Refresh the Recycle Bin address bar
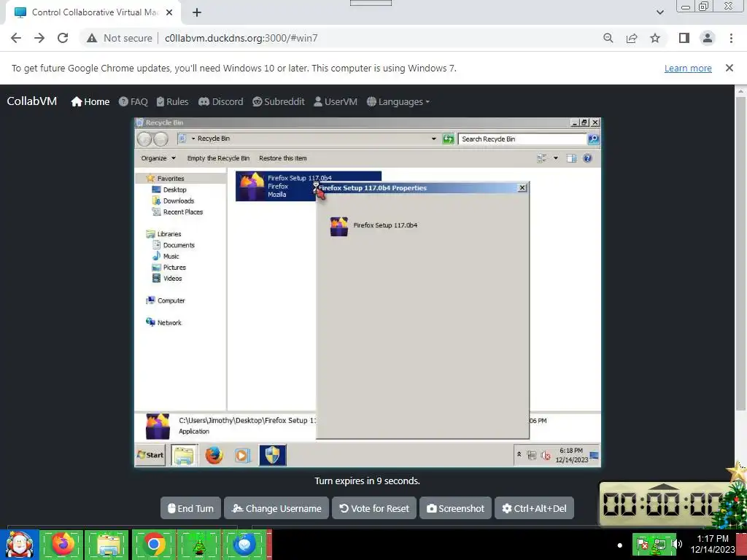The height and width of the screenshot is (560, 747). (448, 139)
